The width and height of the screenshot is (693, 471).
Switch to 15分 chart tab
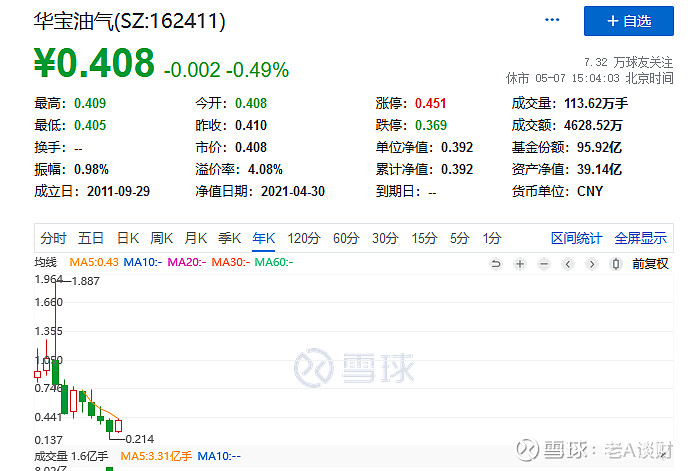424,239
